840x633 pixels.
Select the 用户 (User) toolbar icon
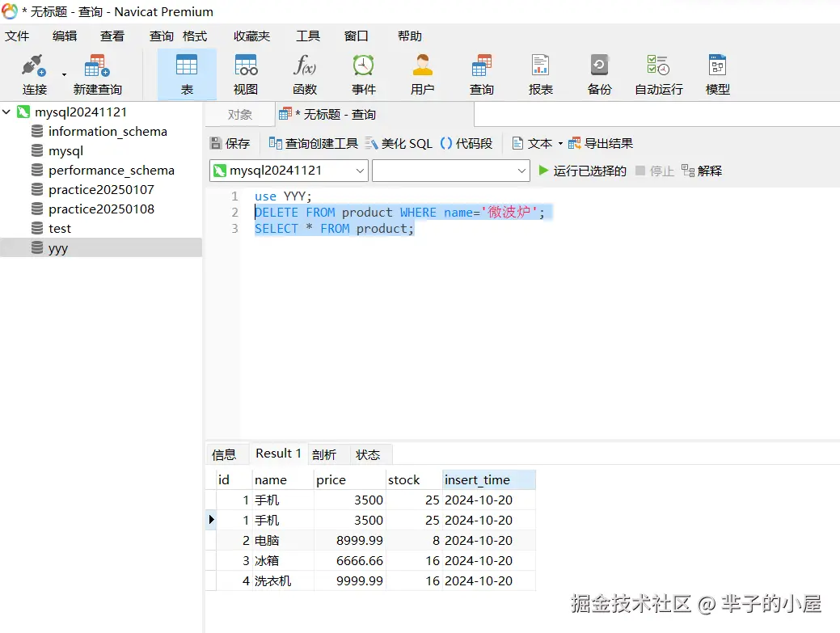423,74
